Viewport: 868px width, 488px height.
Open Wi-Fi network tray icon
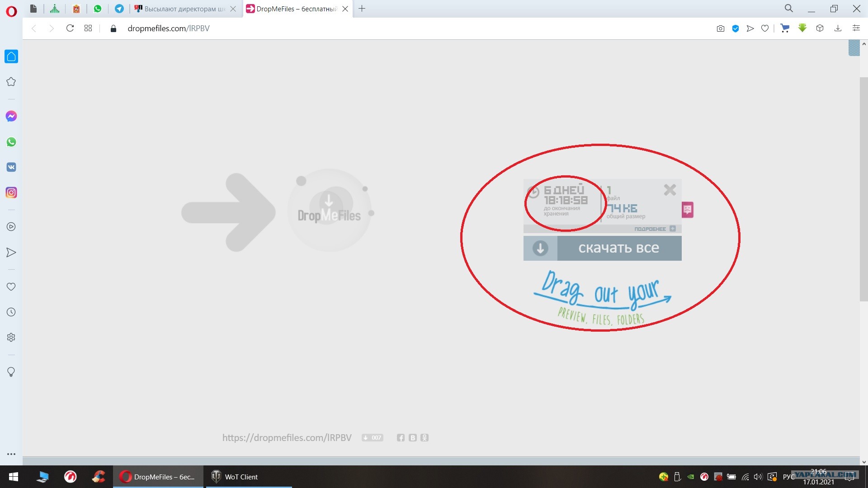[745, 477]
